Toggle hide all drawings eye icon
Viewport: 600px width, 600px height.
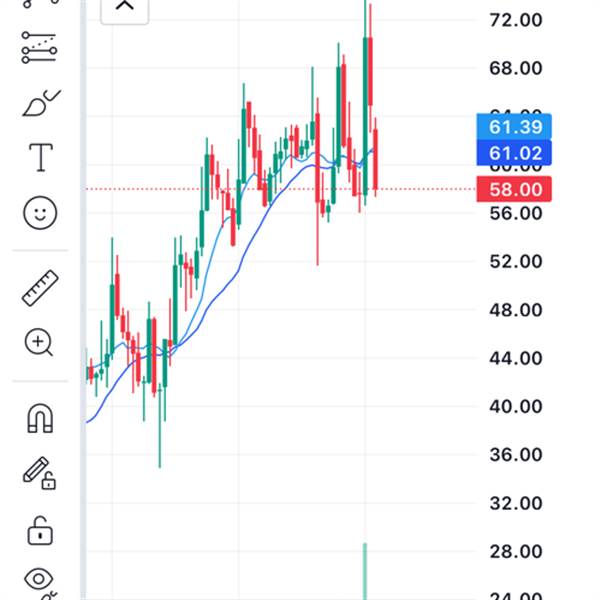point(39,579)
